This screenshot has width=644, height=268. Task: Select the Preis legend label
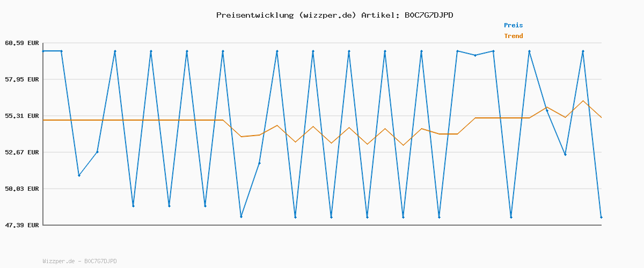pyautogui.click(x=513, y=25)
